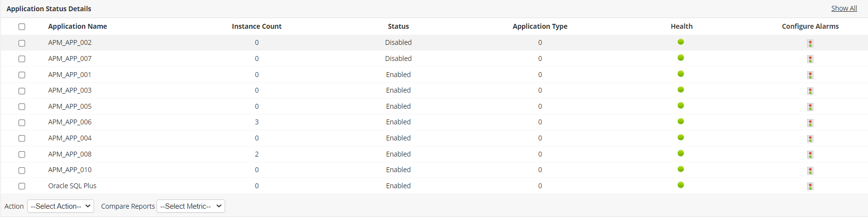Click the Instance Count column header
This screenshot has height=217, width=868.
[x=256, y=26]
